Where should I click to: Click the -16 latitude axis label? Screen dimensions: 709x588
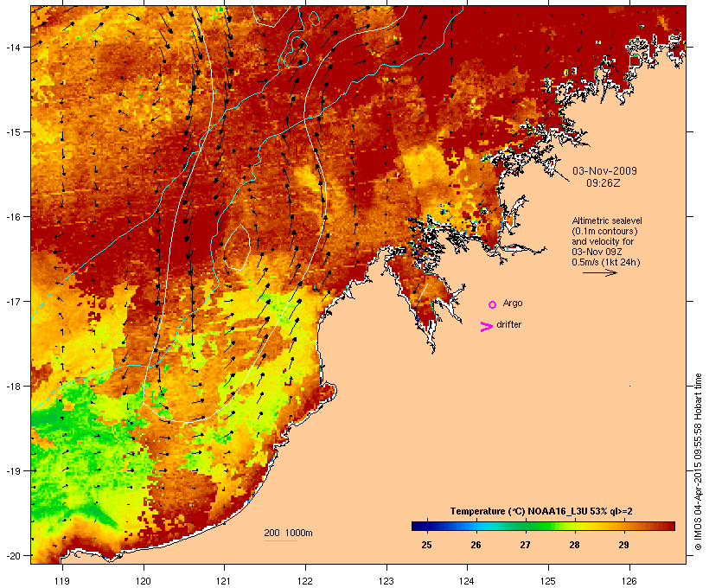click(12, 216)
